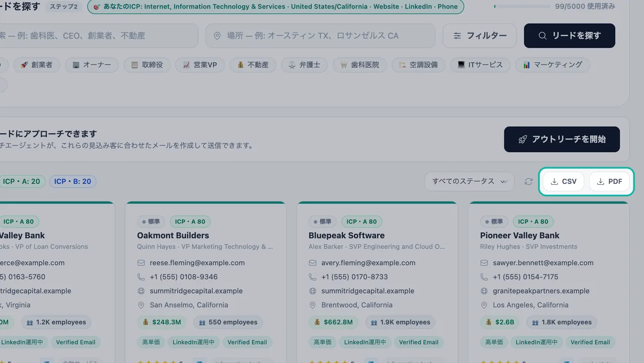
Task: Click the $662.8M revenue badge
Action: click(x=334, y=322)
